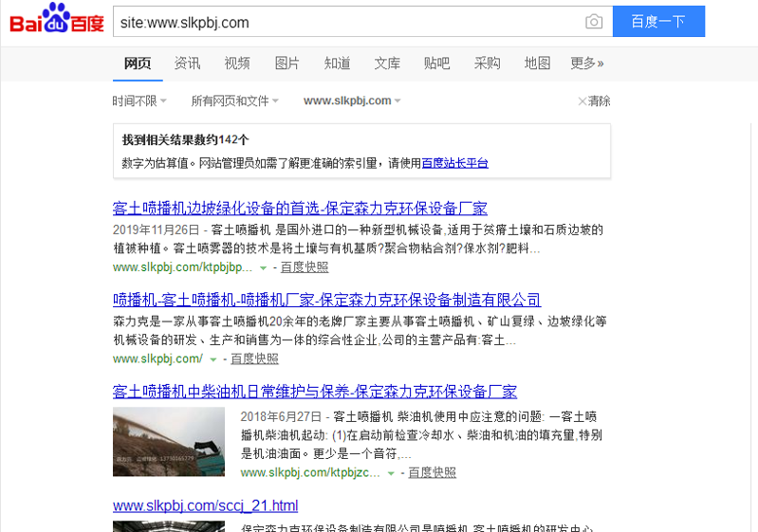Expand arrow beside www.slkpbj.com/ URL
Screen dimensions: 758x532
213,359
